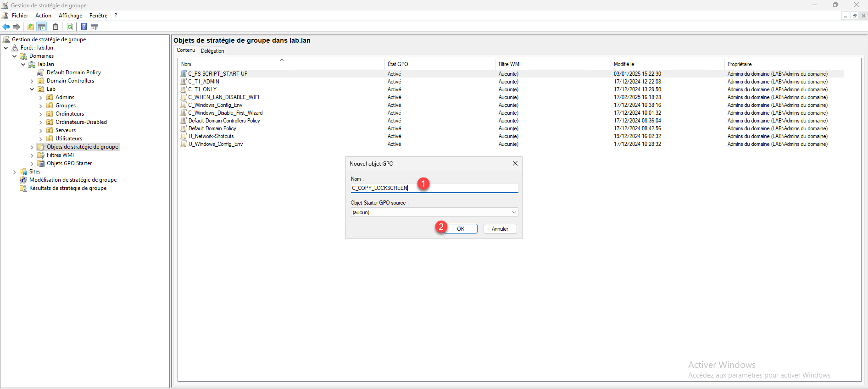Viewport: 868px width, 389px height.
Task: Click the Nom text field
Action: pyautogui.click(x=434, y=188)
